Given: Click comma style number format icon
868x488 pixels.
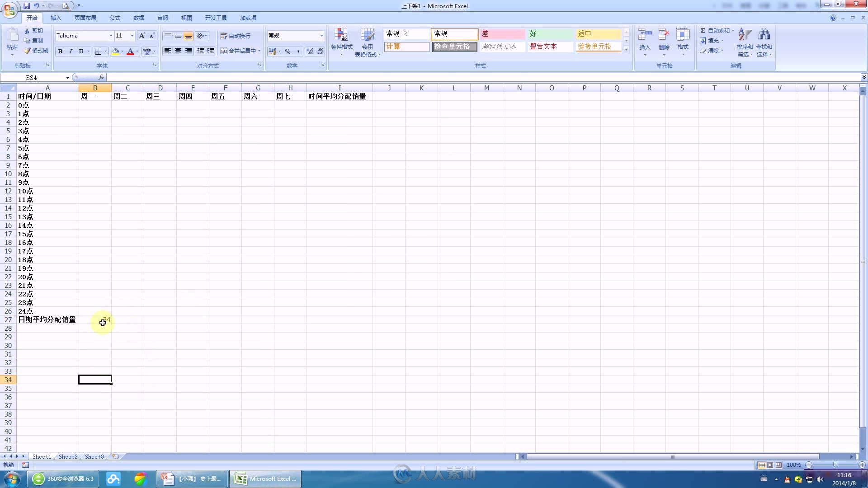Looking at the screenshot, I should pos(298,52).
